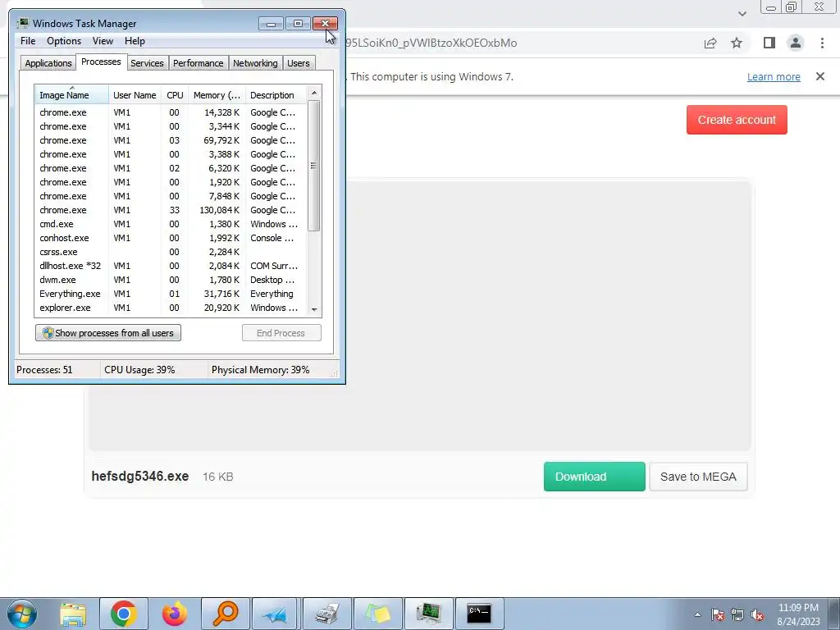Click the End Process button
Image resolution: width=840 pixels, height=630 pixels.
(x=281, y=333)
